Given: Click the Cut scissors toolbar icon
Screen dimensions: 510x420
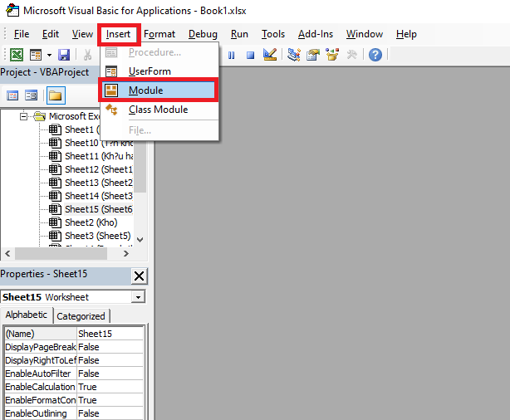Looking at the screenshot, I should [87, 55].
